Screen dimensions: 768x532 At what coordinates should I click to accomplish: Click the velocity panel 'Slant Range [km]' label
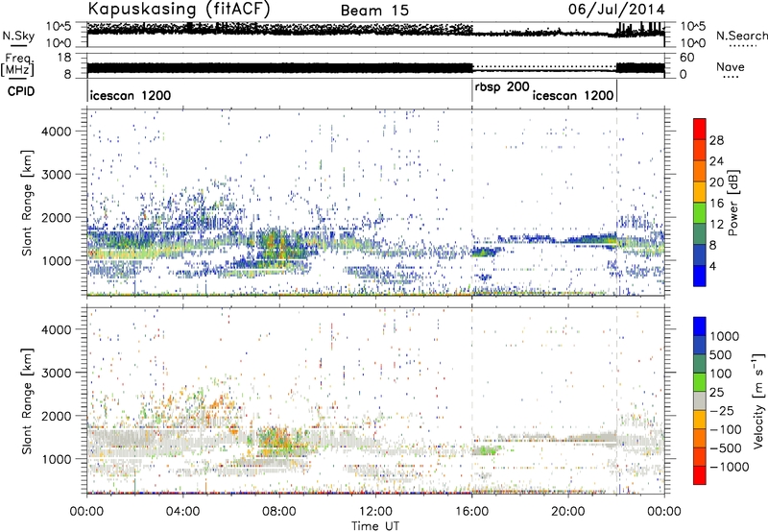click(28, 400)
